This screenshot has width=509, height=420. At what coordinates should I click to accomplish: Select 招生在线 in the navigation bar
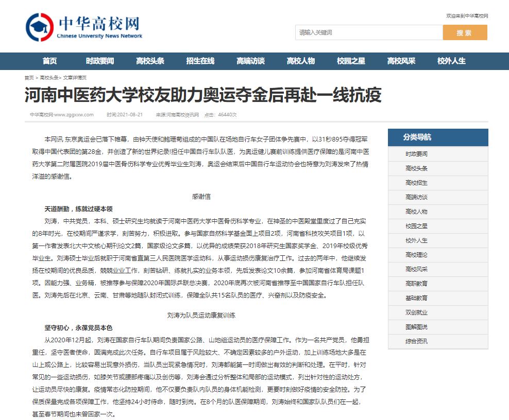(200, 61)
